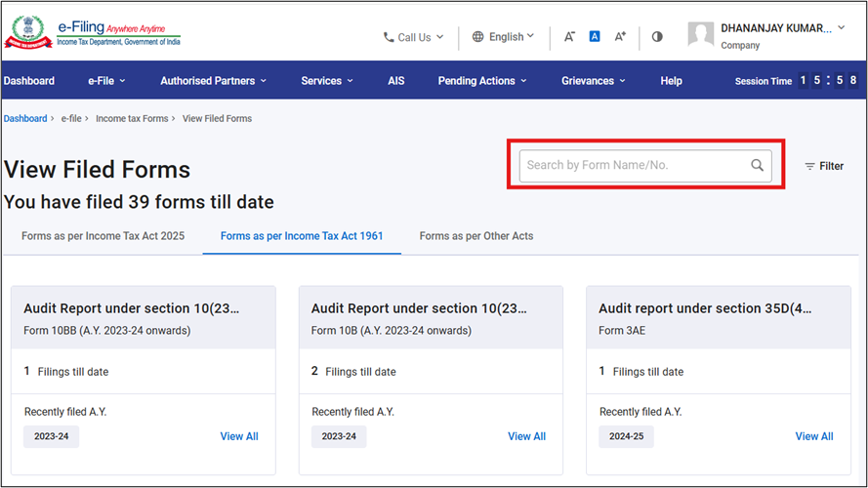Switch to Forms as per Other Acts tab

tap(476, 236)
